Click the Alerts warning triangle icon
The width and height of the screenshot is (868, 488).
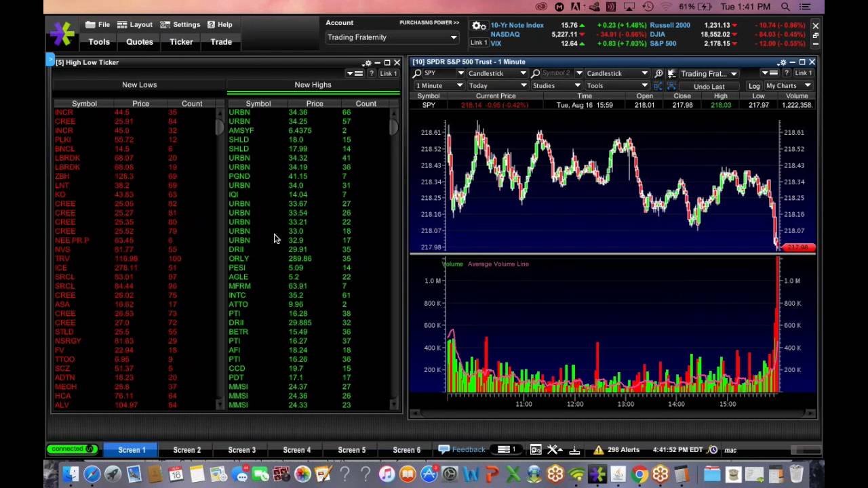599,449
